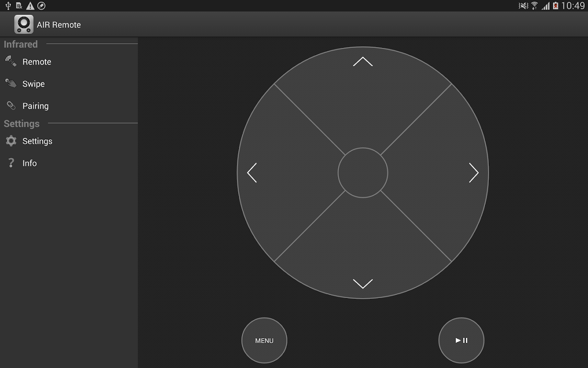
Task: Tap the up arrow on the D-pad
Action: tap(363, 62)
